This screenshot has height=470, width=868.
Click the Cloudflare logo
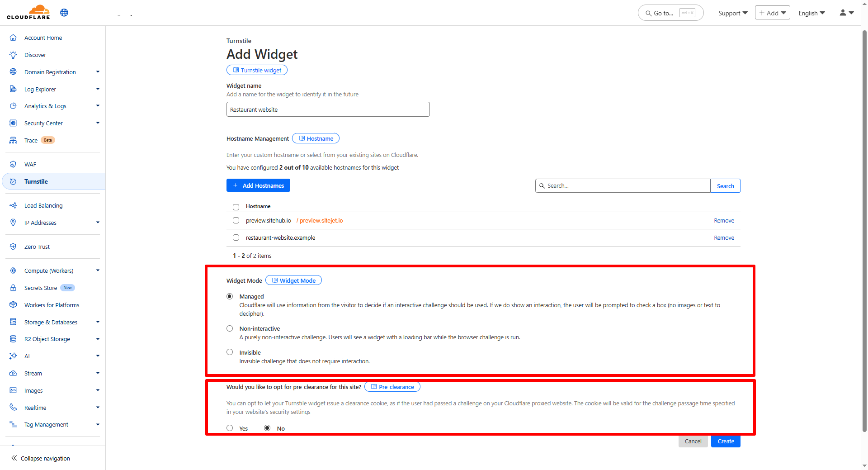coord(28,12)
